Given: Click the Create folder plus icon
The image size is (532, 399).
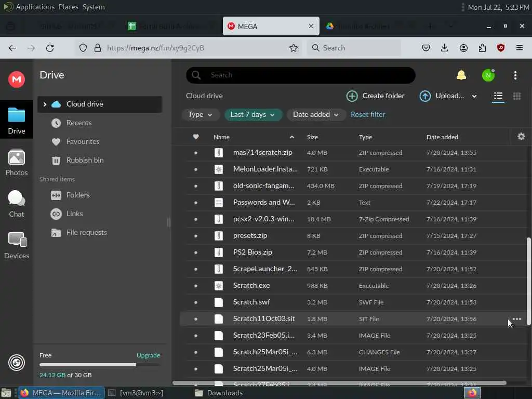Looking at the screenshot, I should [x=352, y=96].
